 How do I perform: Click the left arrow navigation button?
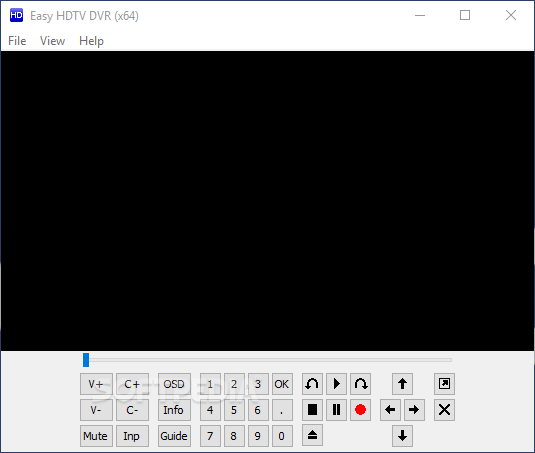[x=390, y=410]
